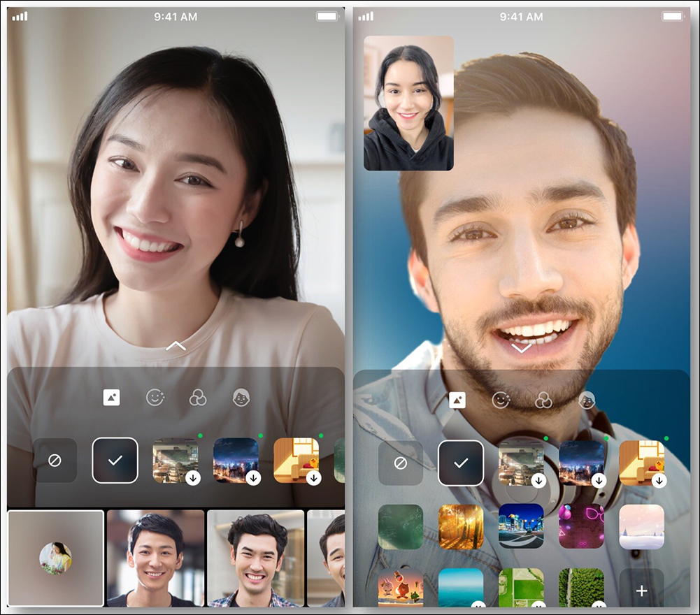Open avatar icon in right phone
This screenshot has width=700, height=615.
click(587, 400)
